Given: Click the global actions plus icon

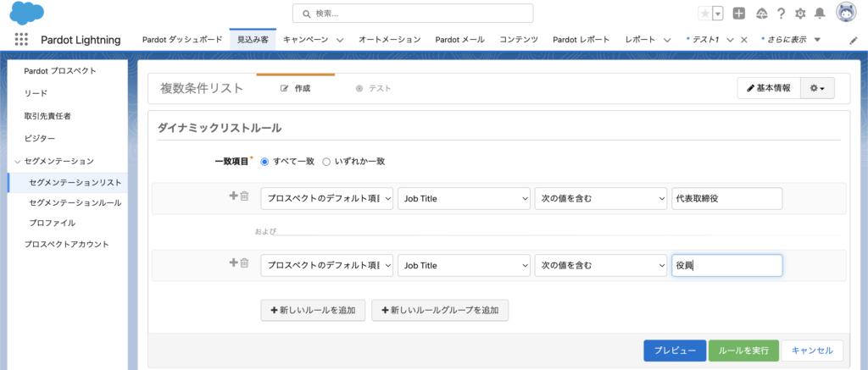Looking at the screenshot, I should (739, 14).
